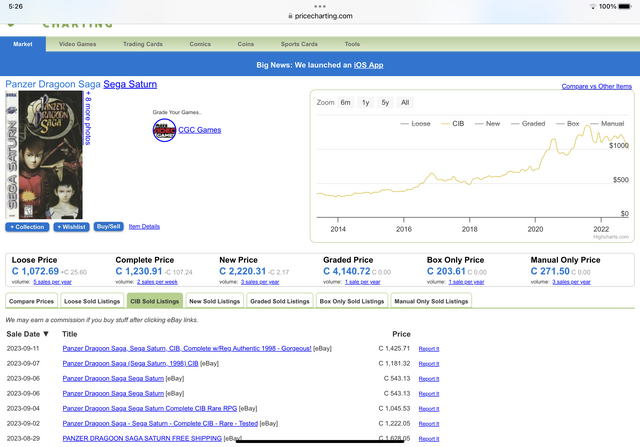The height and width of the screenshot is (447, 640).
Task: Report the C 1,181.32 sale
Action: tap(429, 364)
